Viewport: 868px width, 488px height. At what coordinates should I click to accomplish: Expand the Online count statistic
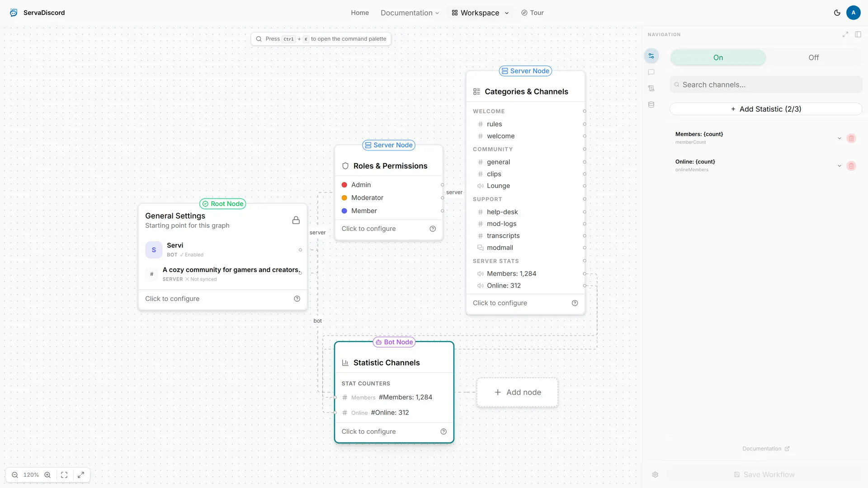tap(840, 166)
